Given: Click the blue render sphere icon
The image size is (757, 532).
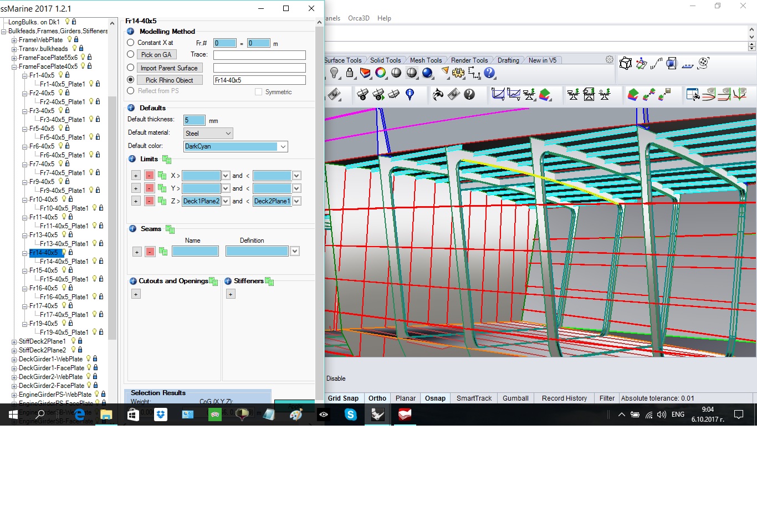Looking at the screenshot, I should coord(427,73).
